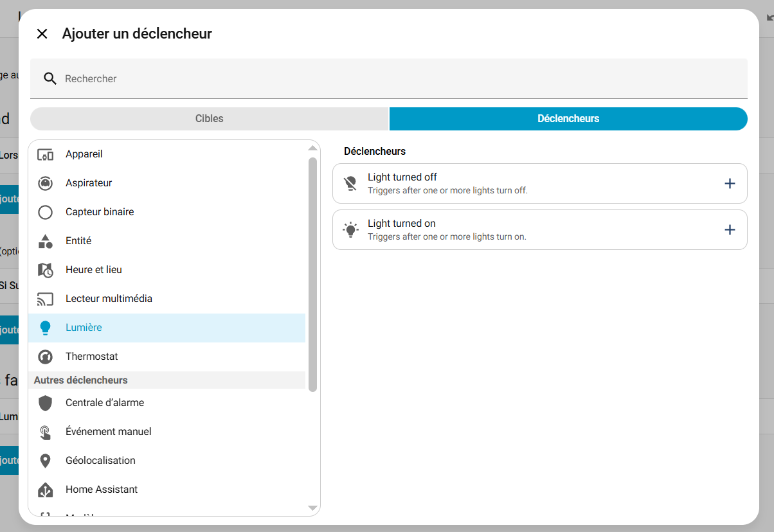This screenshot has height=532, width=774.
Task: Select the Heure et lieu icon
Action: [x=45, y=270]
